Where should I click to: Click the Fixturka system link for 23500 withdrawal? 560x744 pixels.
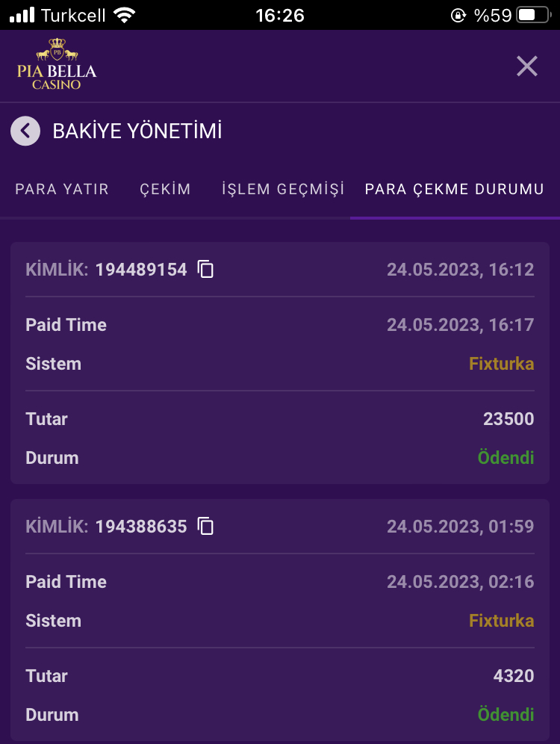(x=501, y=364)
